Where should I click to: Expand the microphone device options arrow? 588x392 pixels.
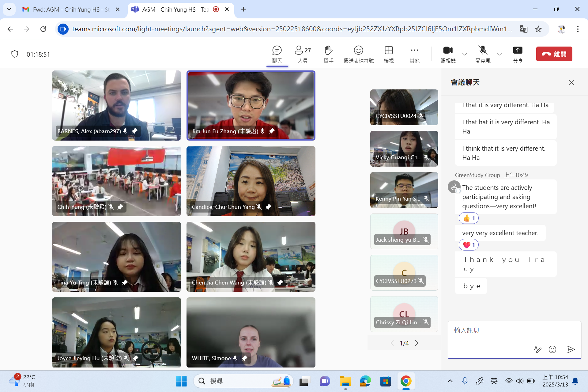click(499, 54)
